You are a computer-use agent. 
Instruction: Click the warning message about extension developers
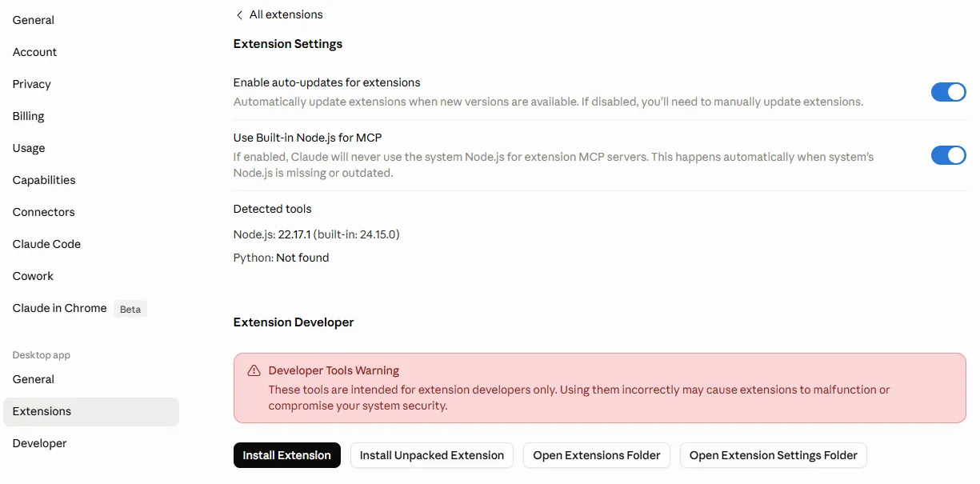(x=579, y=398)
